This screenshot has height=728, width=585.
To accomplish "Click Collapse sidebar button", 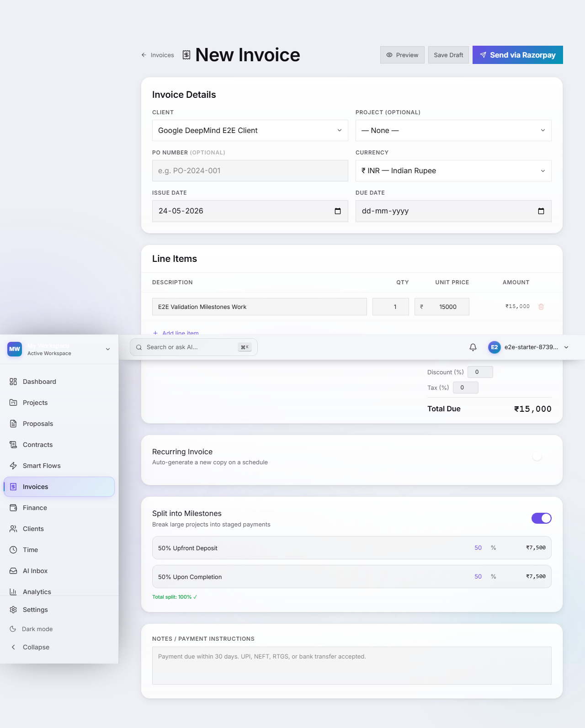I will pyautogui.click(x=59, y=647).
